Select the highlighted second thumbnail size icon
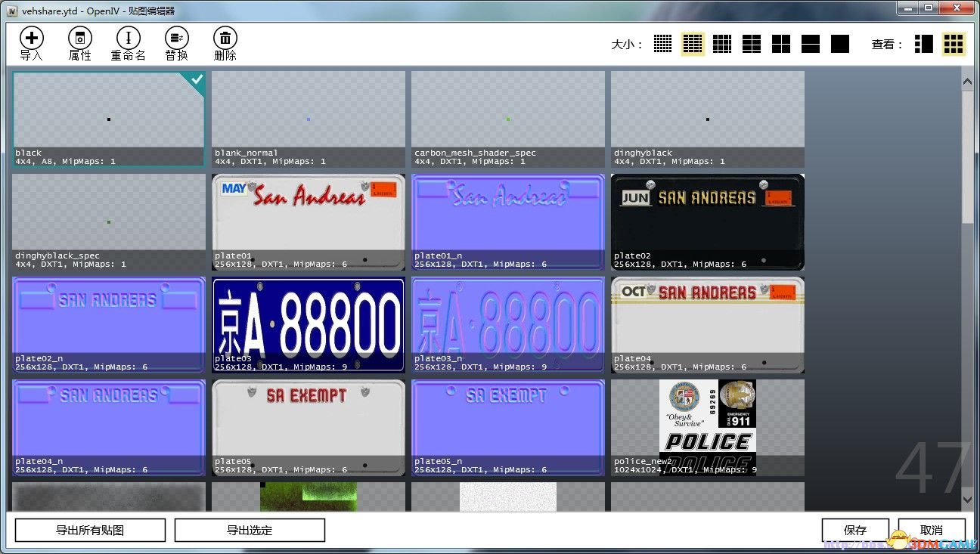The image size is (980, 554). (x=693, y=44)
